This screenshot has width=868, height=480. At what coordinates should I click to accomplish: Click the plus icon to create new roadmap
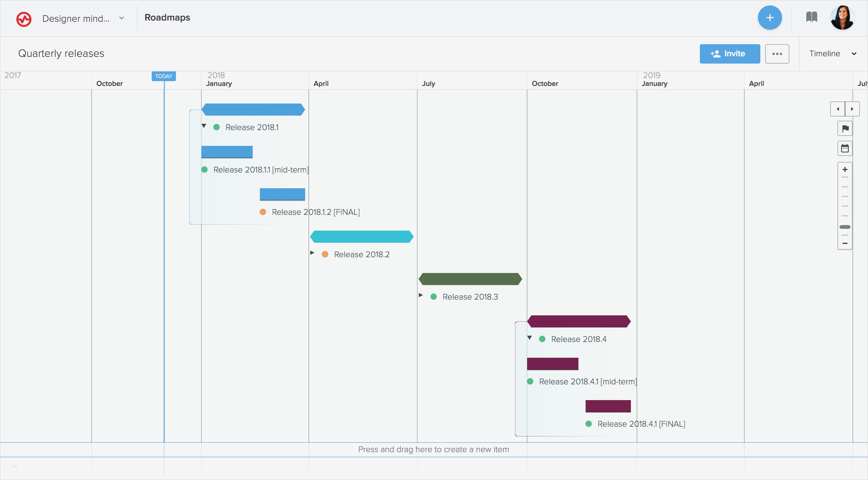click(770, 18)
